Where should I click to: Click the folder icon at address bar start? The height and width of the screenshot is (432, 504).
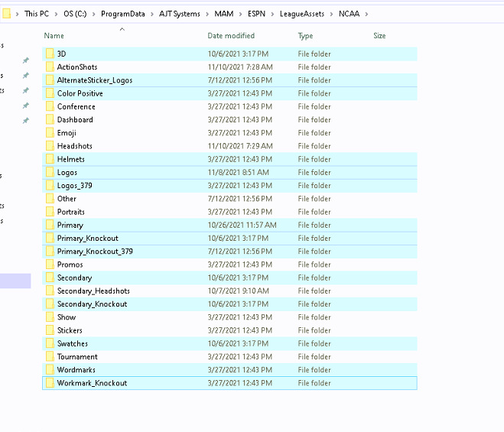point(7,14)
